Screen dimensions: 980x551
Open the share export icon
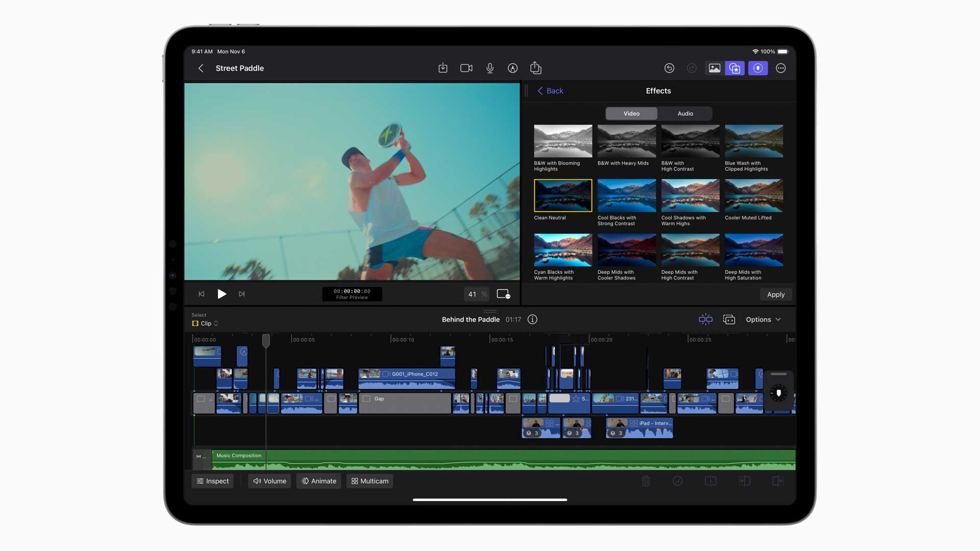click(535, 68)
